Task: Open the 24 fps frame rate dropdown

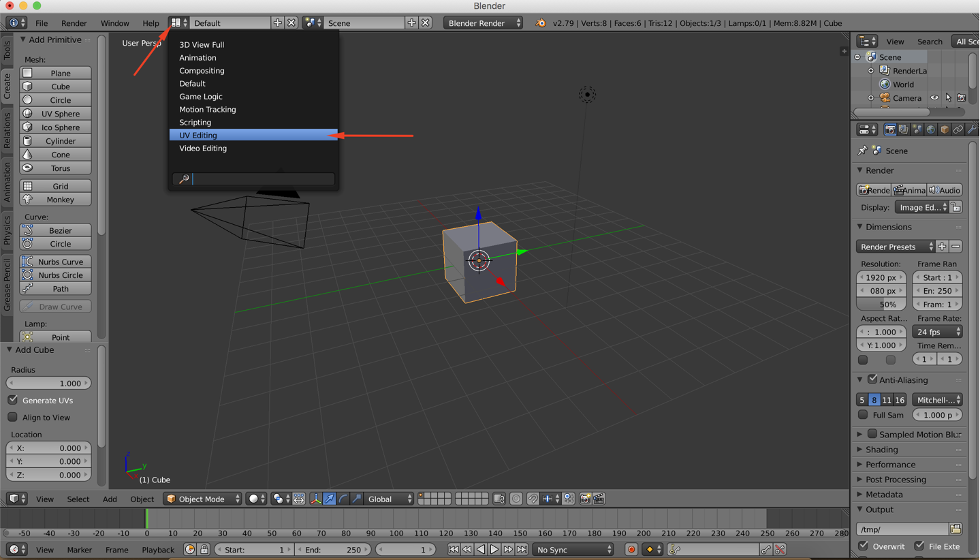Action: (x=937, y=332)
